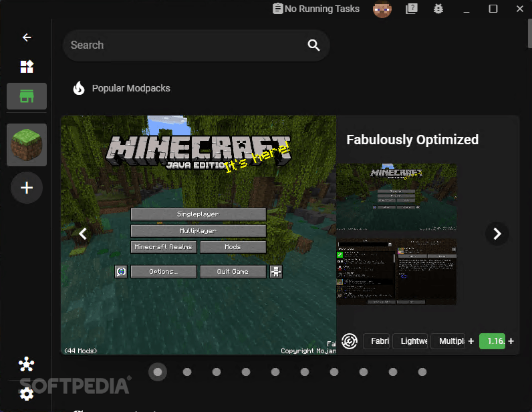Click the magnifying glass search icon
Viewport: 532px width, 412px height.
coord(313,45)
